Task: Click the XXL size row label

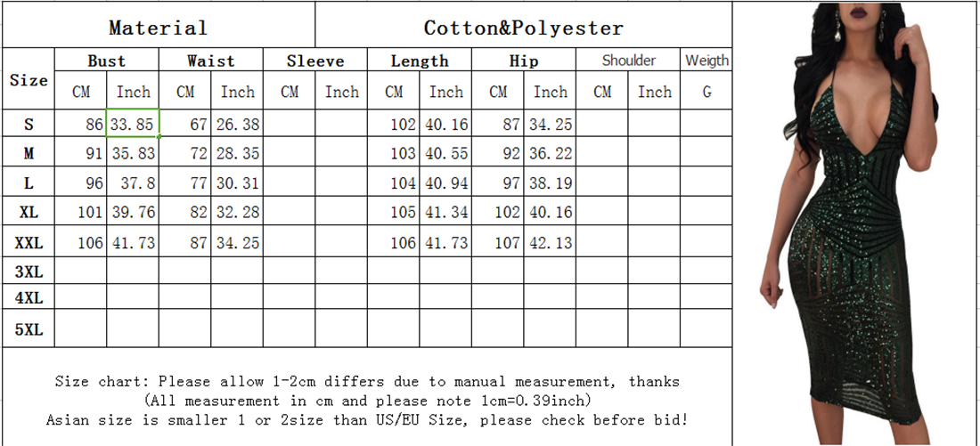Action: [x=29, y=243]
